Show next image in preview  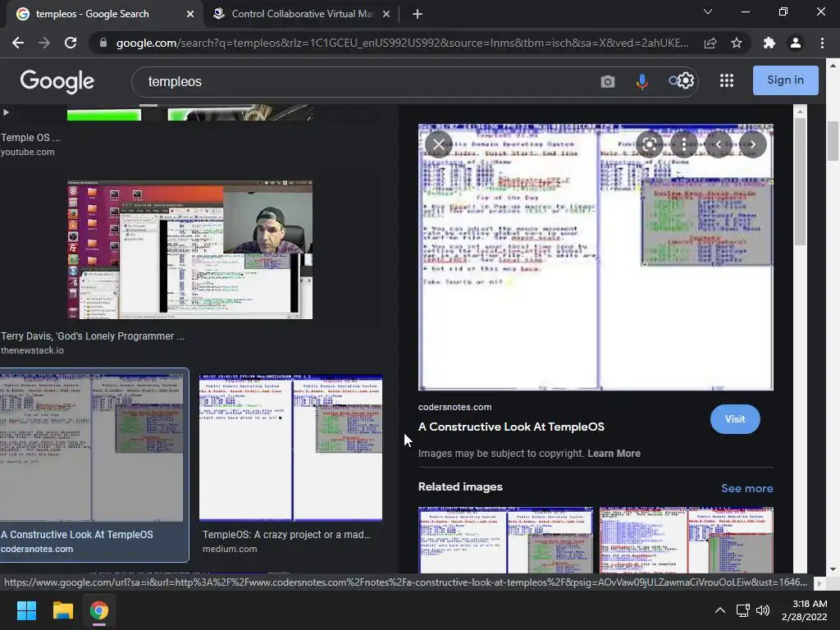pyautogui.click(x=753, y=144)
